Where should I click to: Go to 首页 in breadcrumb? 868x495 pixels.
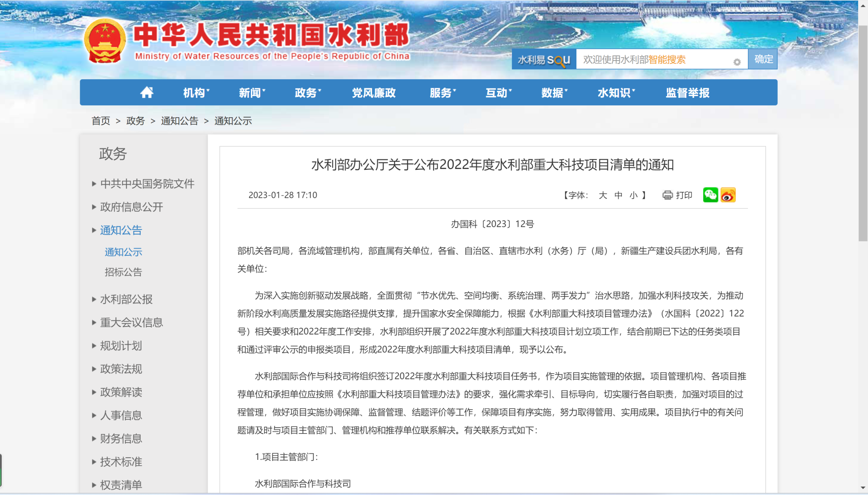101,121
